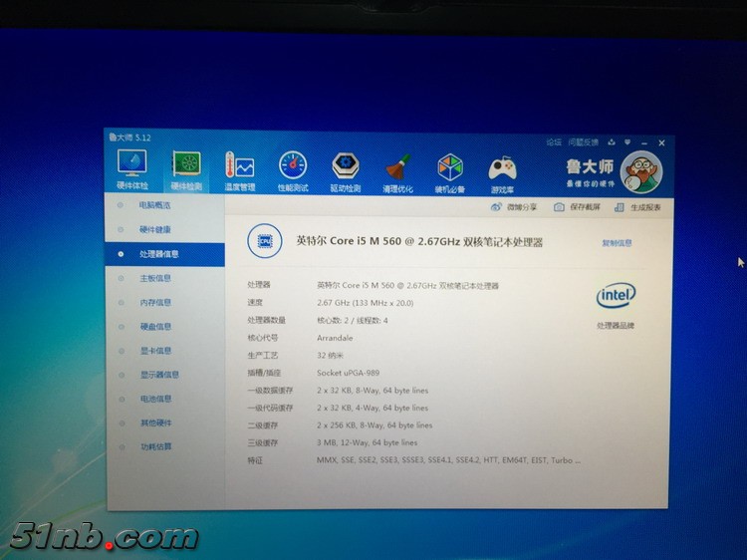Viewport: 747px width, 560px height.
Task: Click the 处理器 row label
Action: point(259,285)
